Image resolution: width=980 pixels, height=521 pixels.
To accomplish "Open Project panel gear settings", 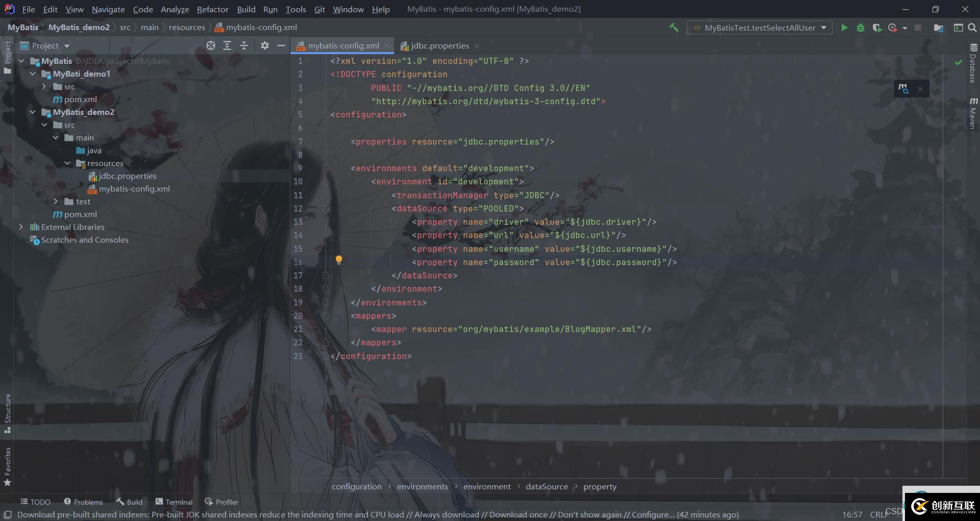I will pyautogui.click(x=264, y=45).
